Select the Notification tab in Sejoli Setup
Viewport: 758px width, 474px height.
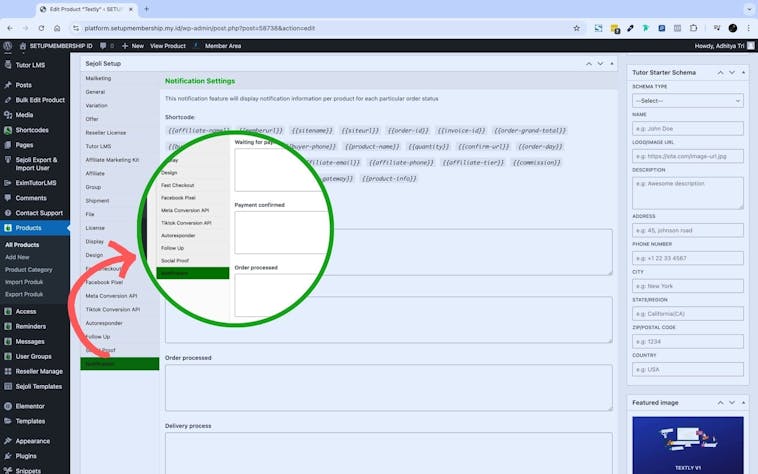click(119, 364)
